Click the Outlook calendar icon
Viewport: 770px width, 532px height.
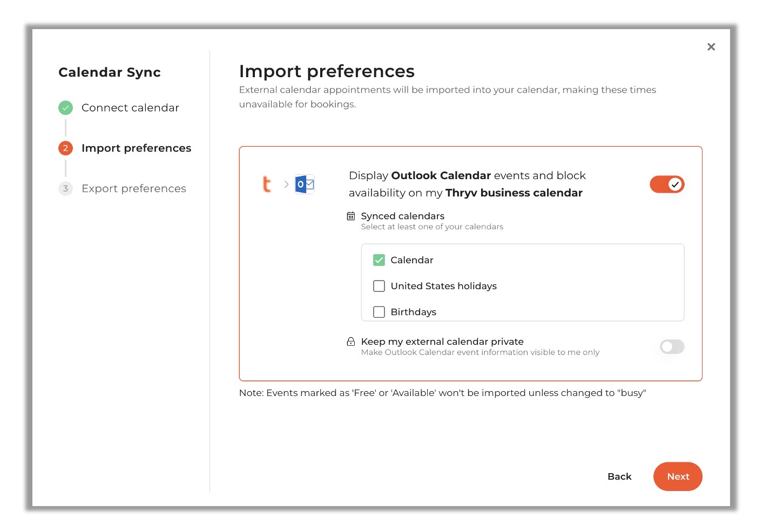(x=305, y=184)
